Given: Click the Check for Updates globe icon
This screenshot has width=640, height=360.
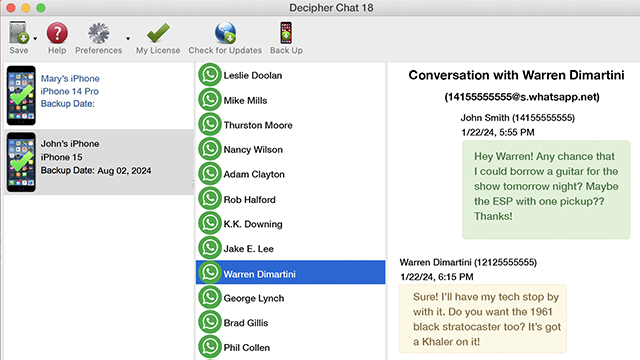Looking at the screenshot, I should (x=225, y=33).
